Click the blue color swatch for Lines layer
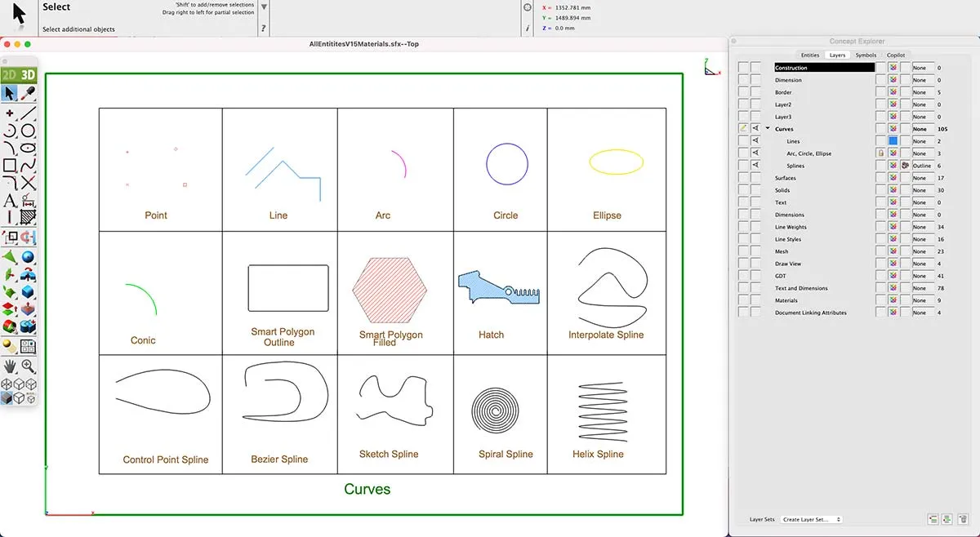Image resolution: width=980 pixels, height=537 pixels. pos(893,141)
